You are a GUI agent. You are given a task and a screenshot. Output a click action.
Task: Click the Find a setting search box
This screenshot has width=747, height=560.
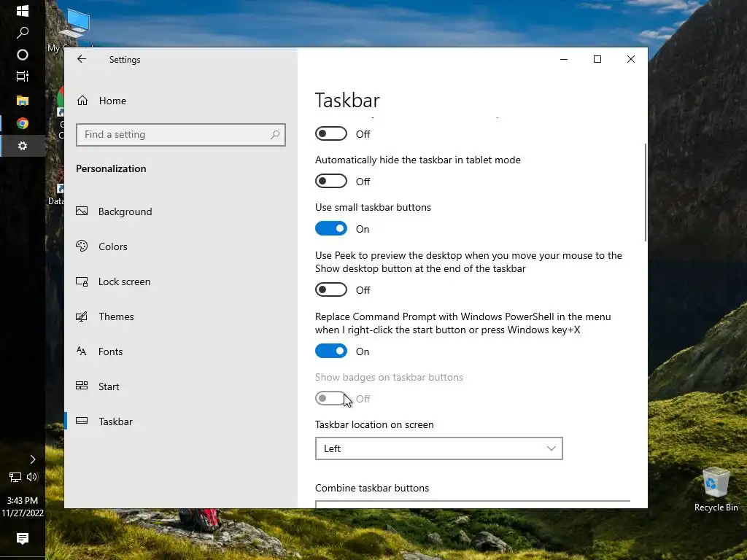[x=181, y=135]
